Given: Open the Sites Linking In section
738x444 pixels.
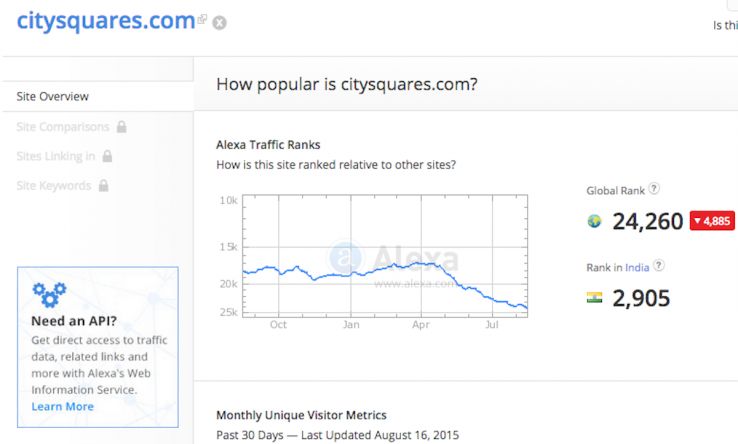Looking at the screenshot, I should point(56,156).
